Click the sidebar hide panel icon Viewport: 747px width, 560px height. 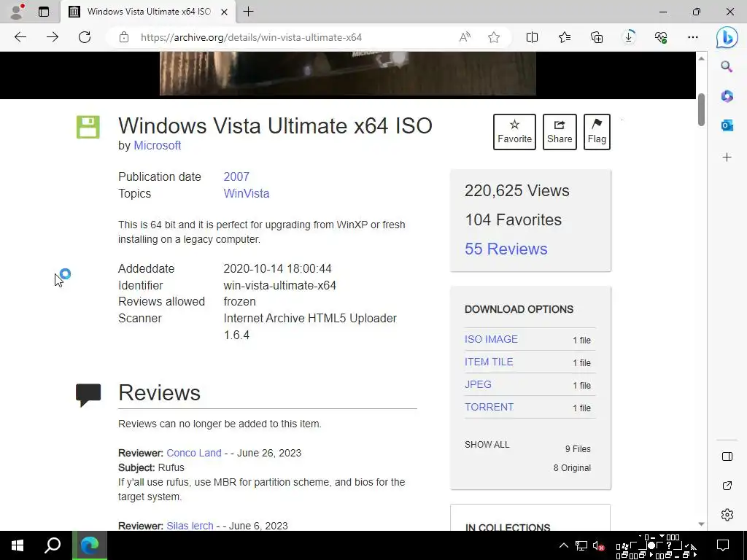point(727,456)
